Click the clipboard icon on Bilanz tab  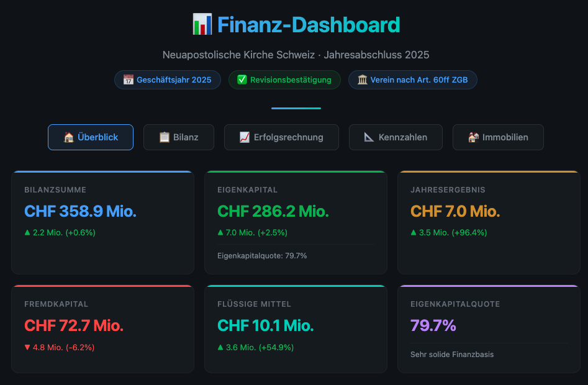(x=165, y=137)
